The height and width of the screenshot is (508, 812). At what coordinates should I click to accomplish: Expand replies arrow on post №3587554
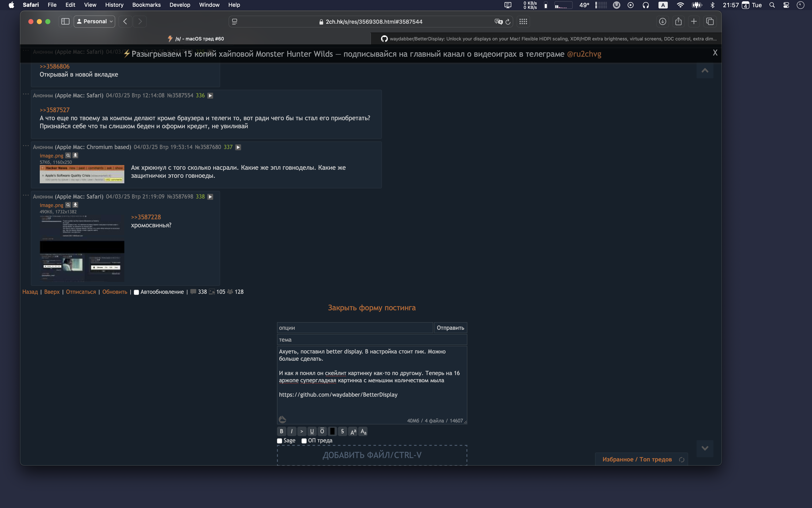210,96
